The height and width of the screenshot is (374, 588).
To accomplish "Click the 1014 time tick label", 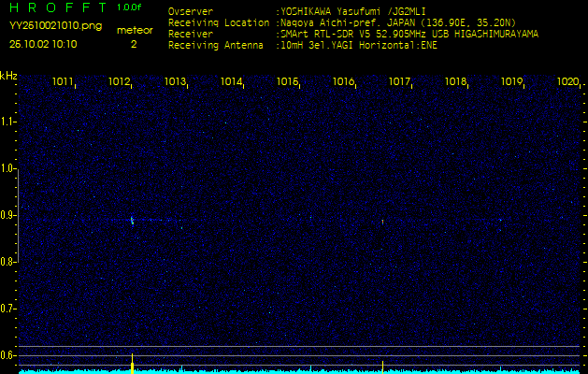I will tap(231, 82).
